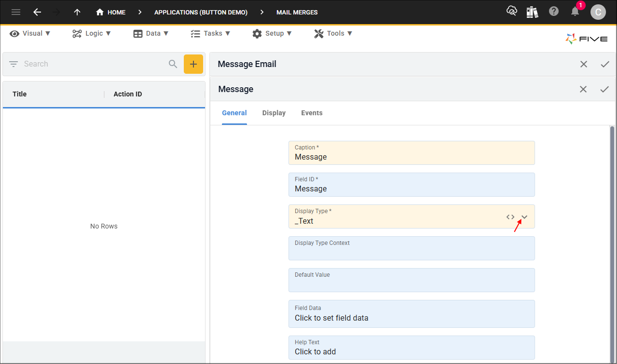The image size is (617, 364).
Task: Switch to the General tab
Action: [x=234, y=113]
